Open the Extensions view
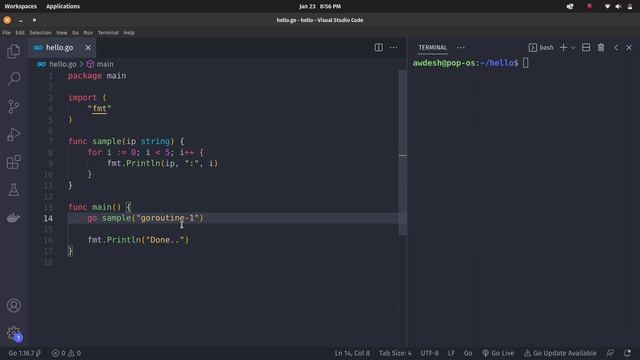This screenshot has height=360, width=640. coord(13,162)
